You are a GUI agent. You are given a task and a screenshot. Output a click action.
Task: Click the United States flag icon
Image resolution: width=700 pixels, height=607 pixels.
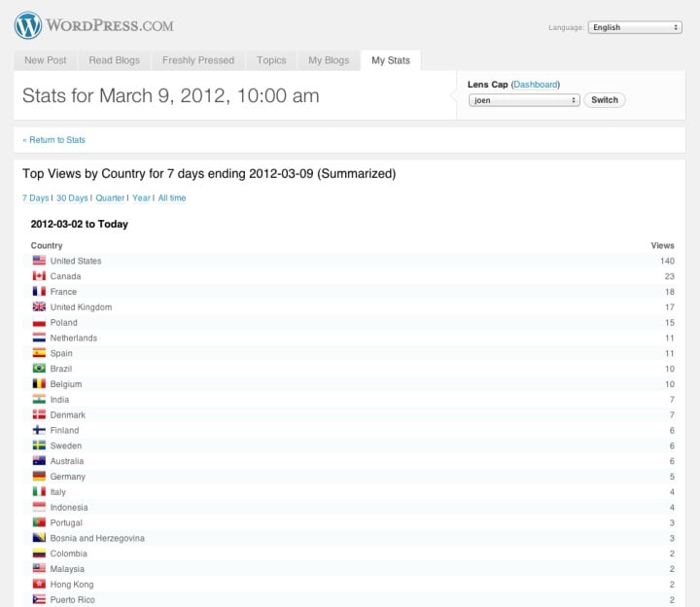point(39,261)
